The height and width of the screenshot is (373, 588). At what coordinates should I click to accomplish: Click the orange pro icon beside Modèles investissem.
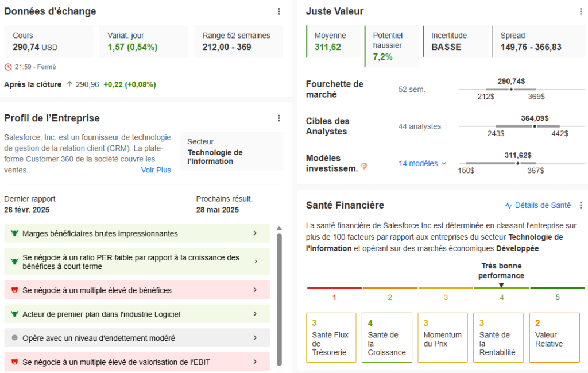click(x=363, y=167)
